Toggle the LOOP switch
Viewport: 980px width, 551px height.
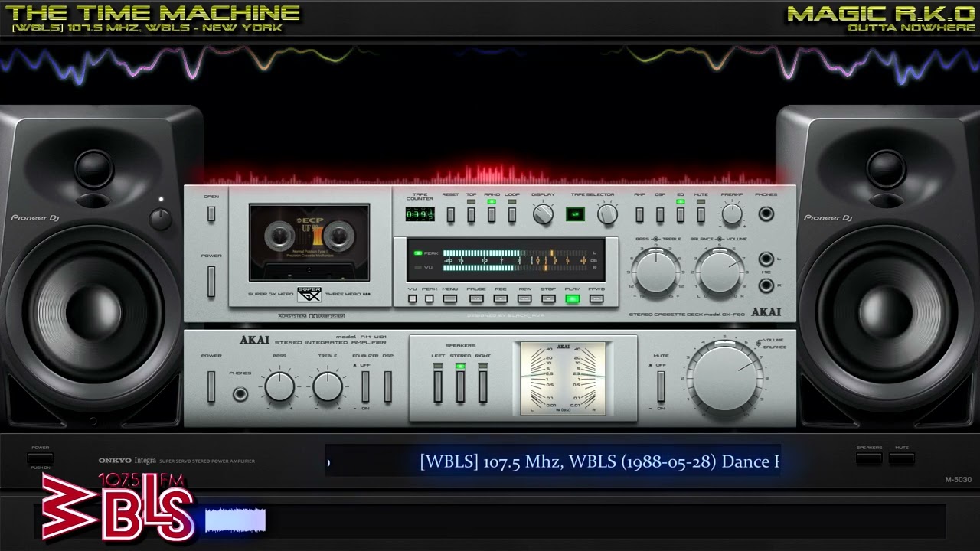pyautogui.click(x=512, y=214)
